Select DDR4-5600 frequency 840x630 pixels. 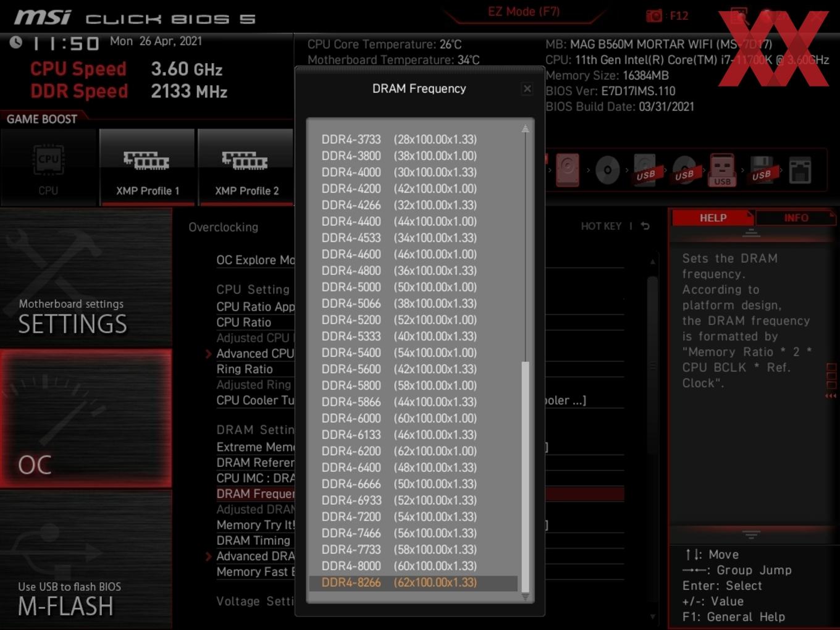(413, 369)
